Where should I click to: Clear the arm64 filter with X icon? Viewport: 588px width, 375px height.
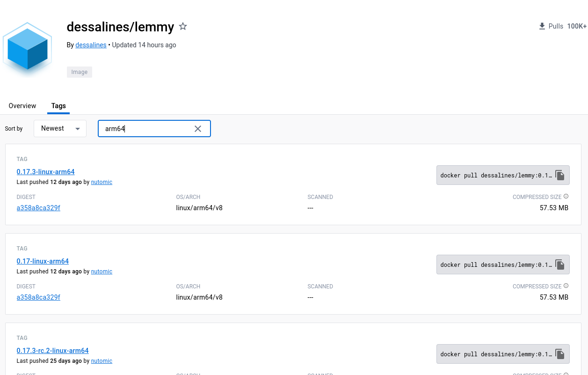(198, 129)
